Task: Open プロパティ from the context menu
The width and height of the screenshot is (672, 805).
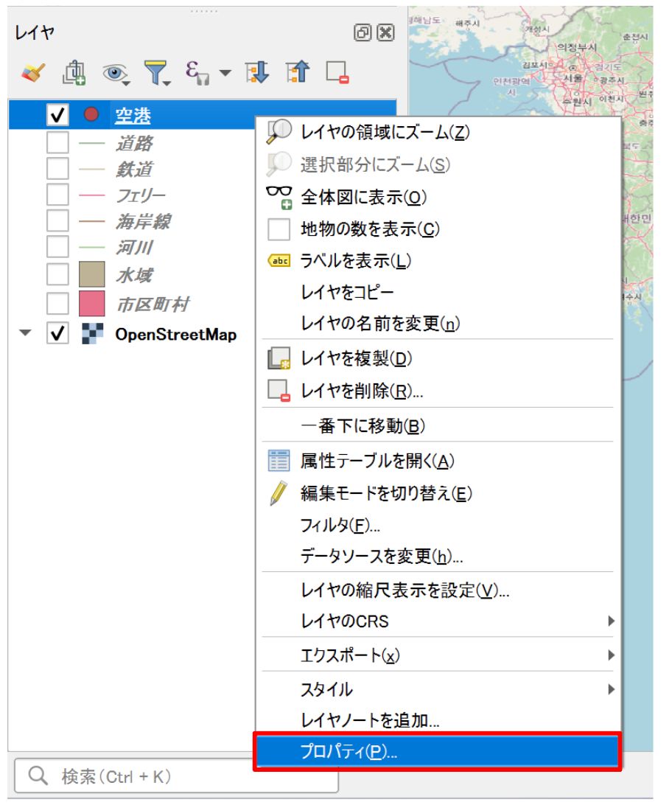Action: pos(438,752)
